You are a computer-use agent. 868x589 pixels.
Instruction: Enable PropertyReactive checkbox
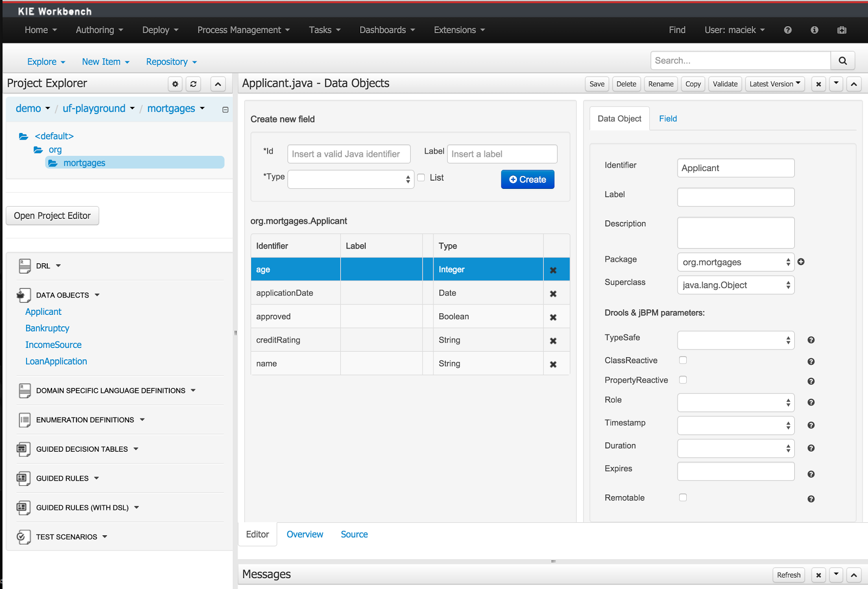[683, 379]
